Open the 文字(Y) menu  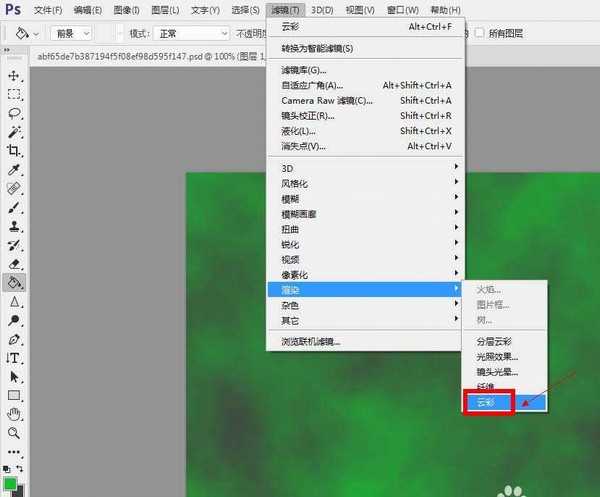pos(205,10)
